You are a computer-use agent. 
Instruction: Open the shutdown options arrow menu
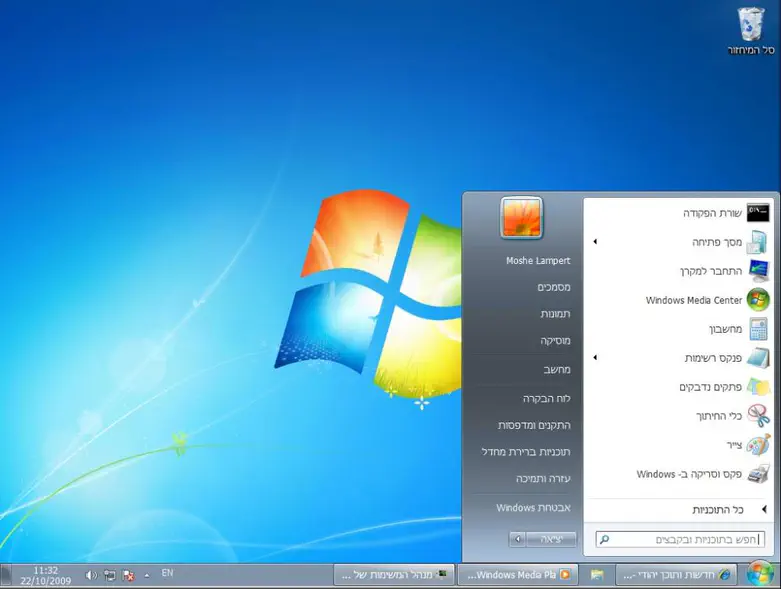[x=517, y=539]
